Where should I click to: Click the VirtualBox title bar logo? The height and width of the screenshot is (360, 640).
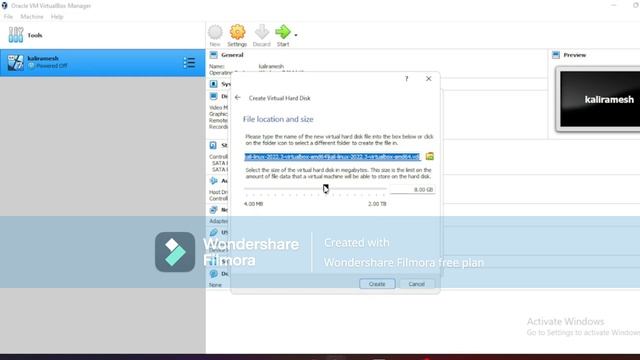[4, 6]
